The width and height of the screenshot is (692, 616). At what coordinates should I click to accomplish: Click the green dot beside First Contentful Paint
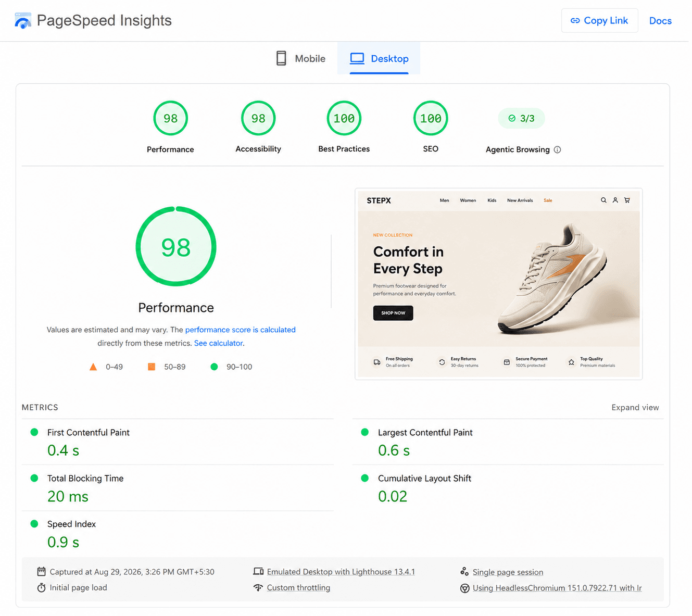click(34, 432)
